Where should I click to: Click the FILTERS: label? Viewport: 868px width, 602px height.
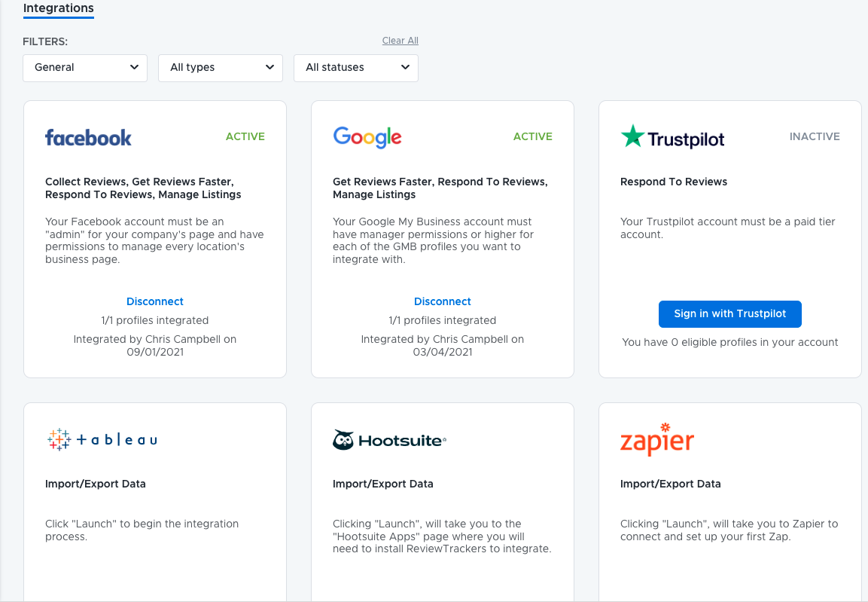(45, 41)
